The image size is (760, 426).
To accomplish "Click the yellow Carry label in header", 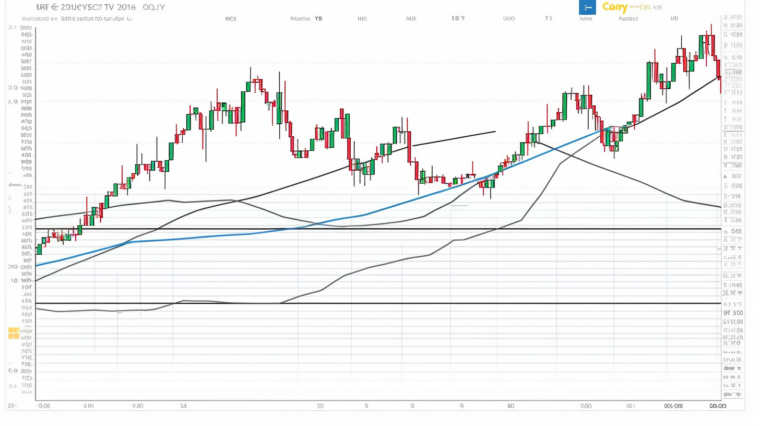I will [x=614, y=7].
